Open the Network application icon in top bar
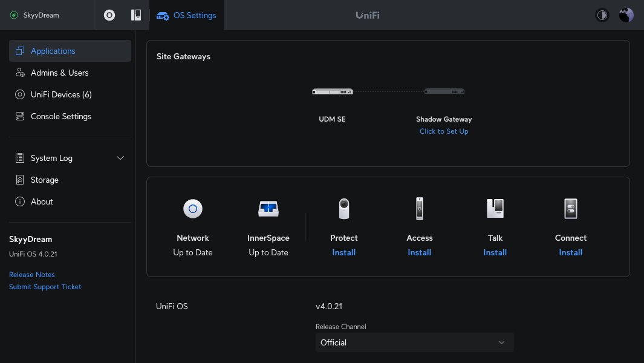Viewport: 644px width, 363px height. click(109, 15)
